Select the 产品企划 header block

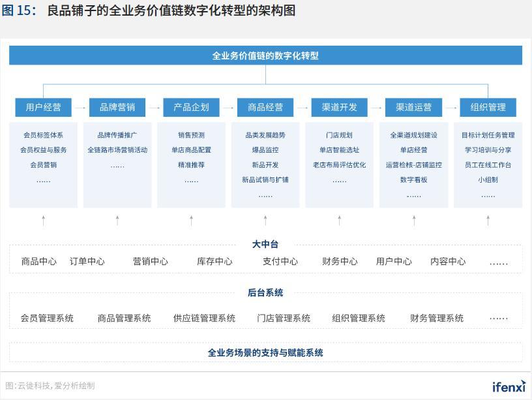point(191,107)
